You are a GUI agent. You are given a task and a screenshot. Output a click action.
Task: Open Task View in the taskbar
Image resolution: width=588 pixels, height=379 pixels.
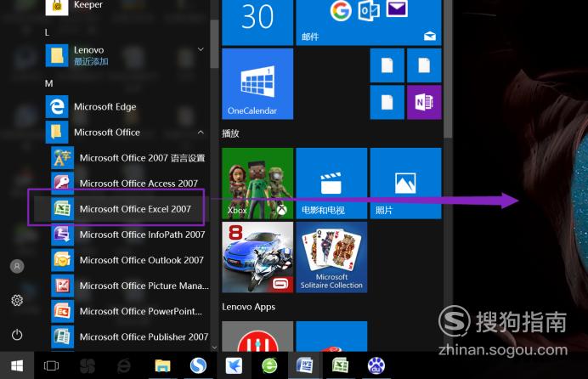[x=51, y=365]
